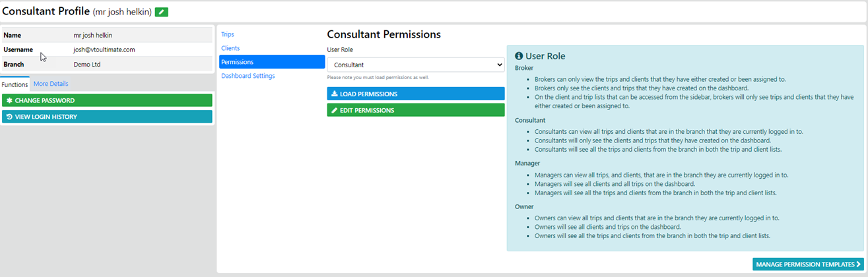The width and height of the screenshot is (868, 277).
Task: Click the history icon on View Login History
Action: (9, 117)
